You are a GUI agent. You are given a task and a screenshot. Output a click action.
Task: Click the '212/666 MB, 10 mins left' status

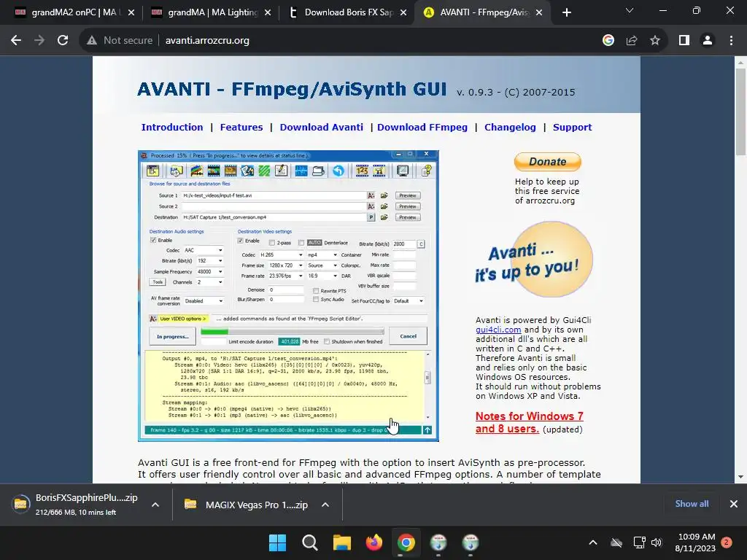pyautogui.click(x=76, y=513)
